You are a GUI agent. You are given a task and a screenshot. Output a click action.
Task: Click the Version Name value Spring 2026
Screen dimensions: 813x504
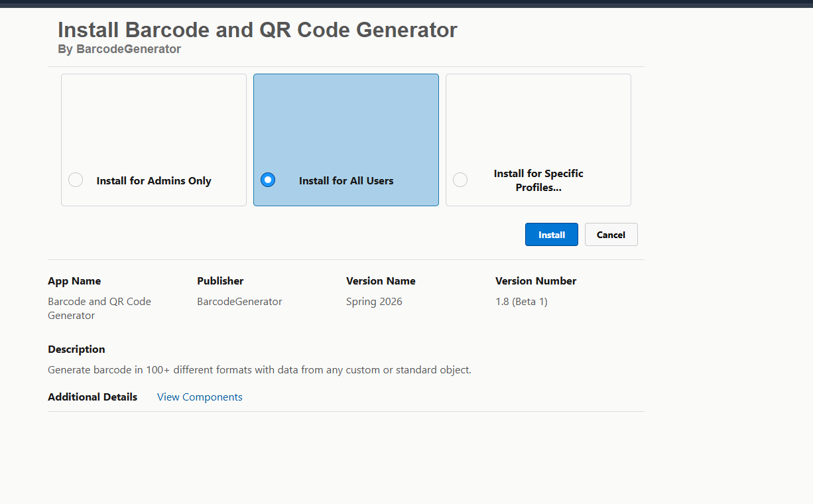[x=374, y=302]
